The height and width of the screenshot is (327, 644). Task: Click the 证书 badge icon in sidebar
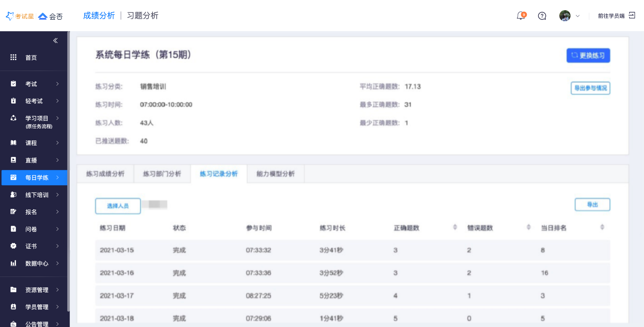click(14, 246)
